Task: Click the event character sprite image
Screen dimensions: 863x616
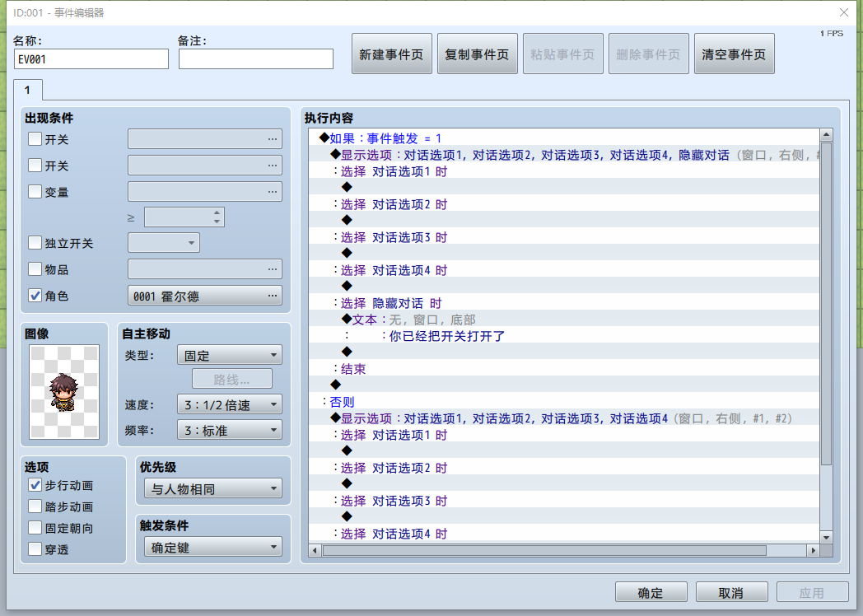Action: [64, 392]
